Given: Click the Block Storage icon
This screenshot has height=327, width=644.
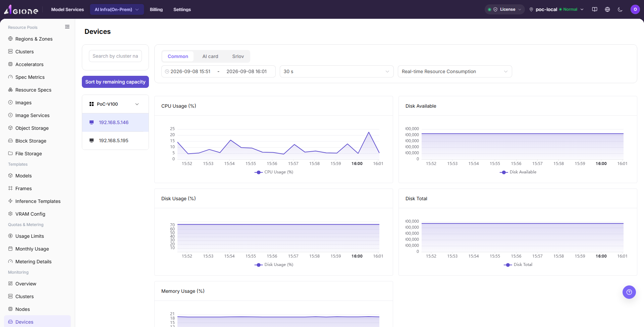Looking at the screenshot, I should (x=10, y=141).
